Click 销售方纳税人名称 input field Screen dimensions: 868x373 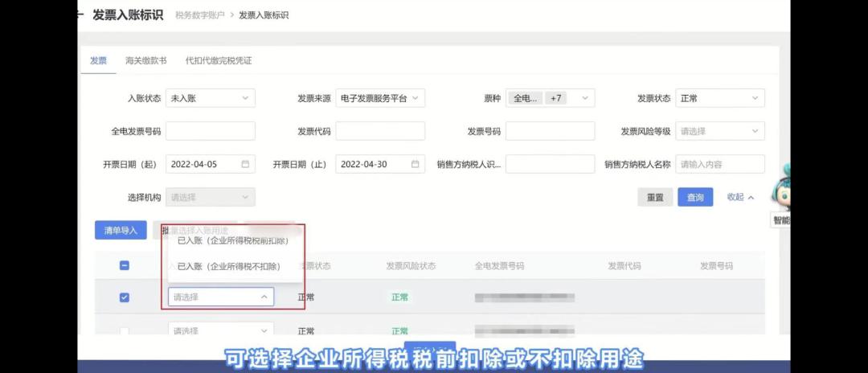(x=720, y=164)
